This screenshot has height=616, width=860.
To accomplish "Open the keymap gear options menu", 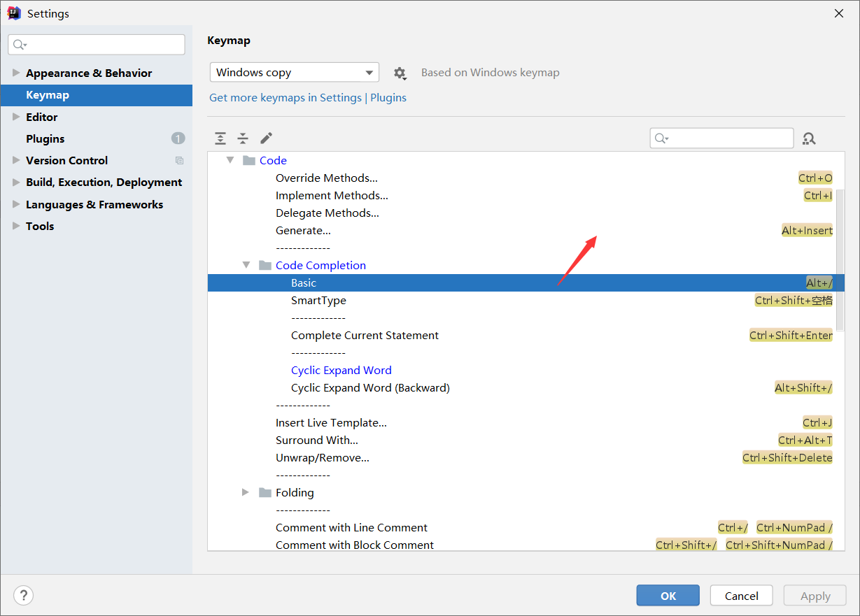I will coord(400,73).
